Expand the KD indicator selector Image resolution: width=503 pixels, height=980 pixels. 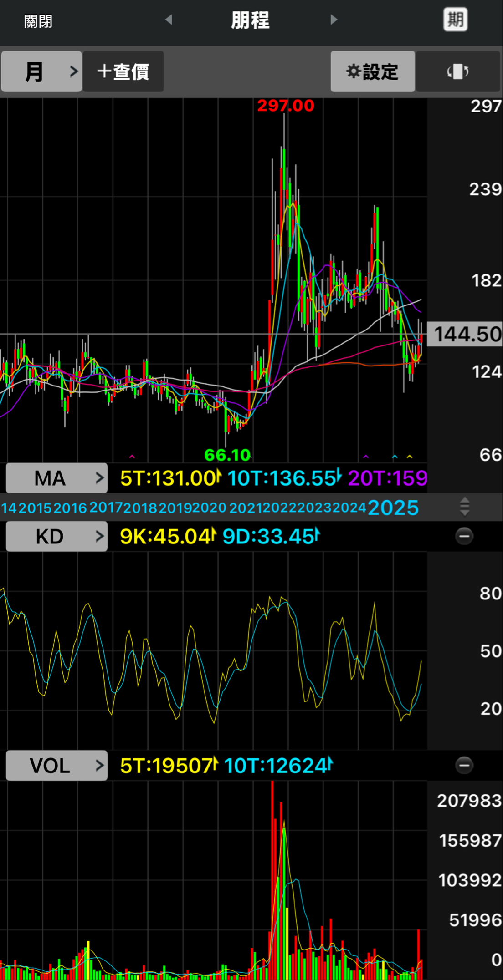[x=56, y=536]
